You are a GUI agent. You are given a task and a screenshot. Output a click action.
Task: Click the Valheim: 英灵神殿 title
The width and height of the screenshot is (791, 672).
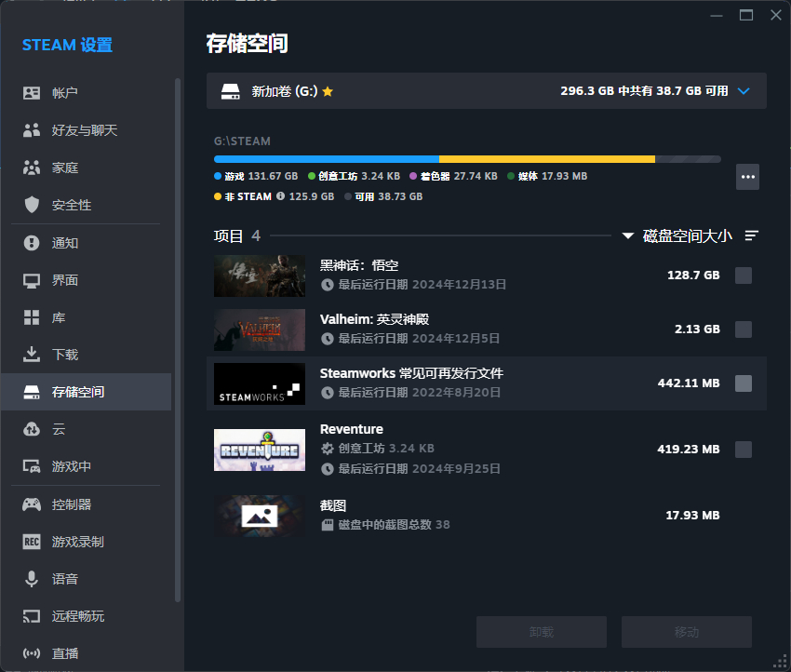pos(374,319)
